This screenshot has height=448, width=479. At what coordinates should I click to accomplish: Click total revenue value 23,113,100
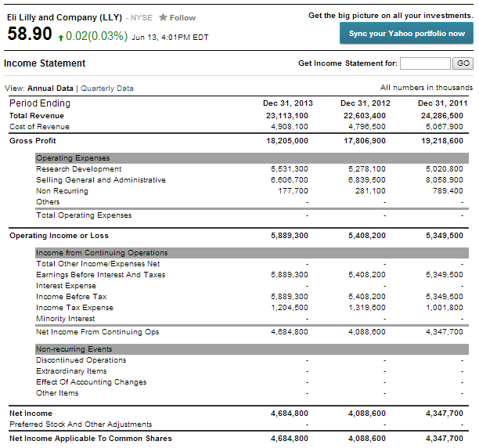[x=286, y=116]
